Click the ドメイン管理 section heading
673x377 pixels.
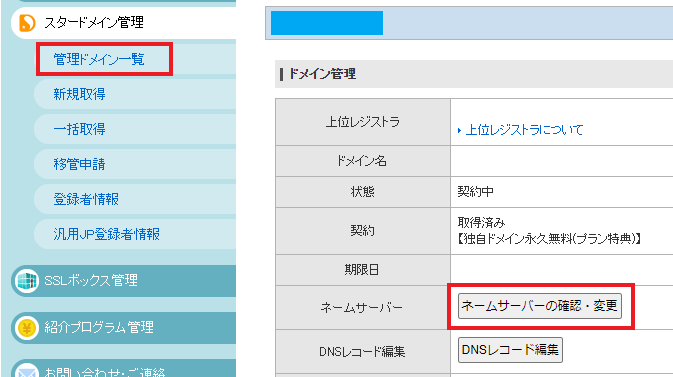[x=322, y=74]
